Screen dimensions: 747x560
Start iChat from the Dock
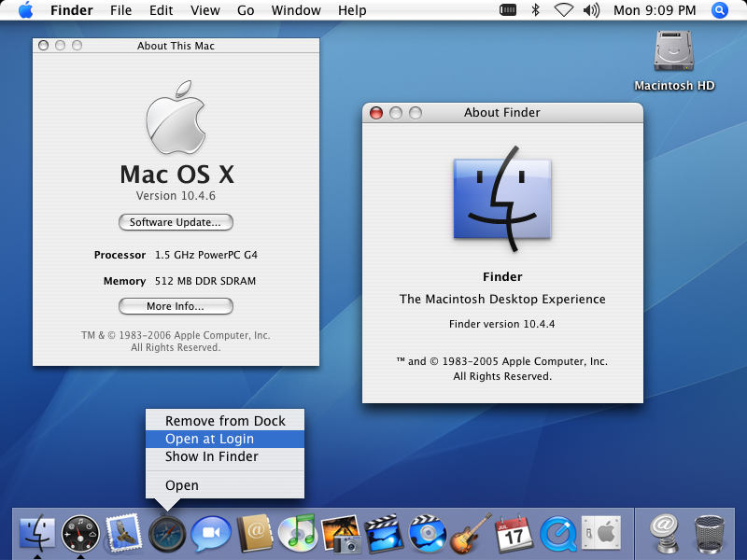[210, 533]
